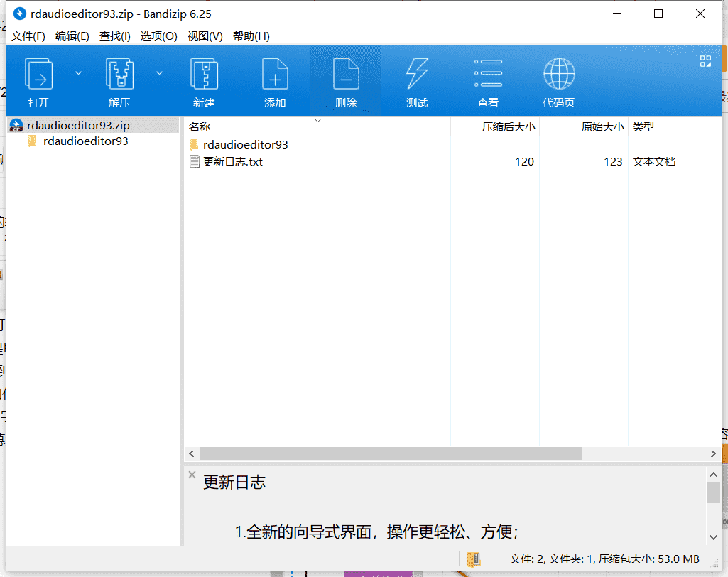Click the Add (添加) file icon

(275, 73)
